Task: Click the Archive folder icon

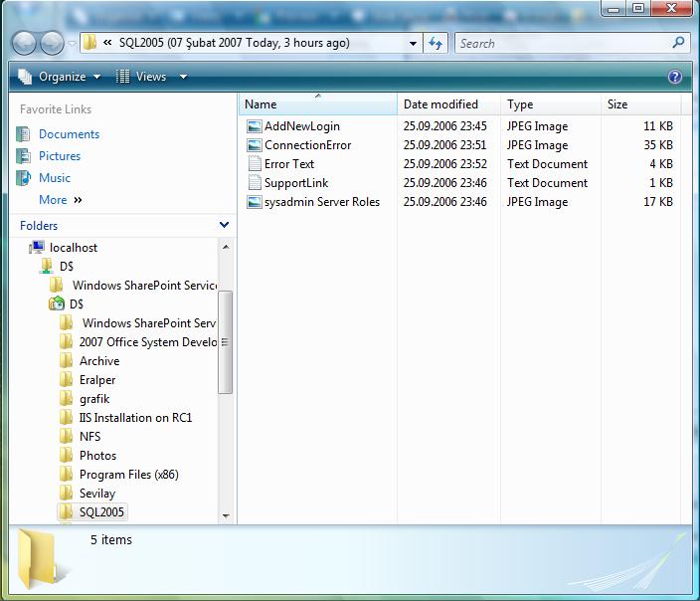Action: pyautogui.click(x=66, y=360)
